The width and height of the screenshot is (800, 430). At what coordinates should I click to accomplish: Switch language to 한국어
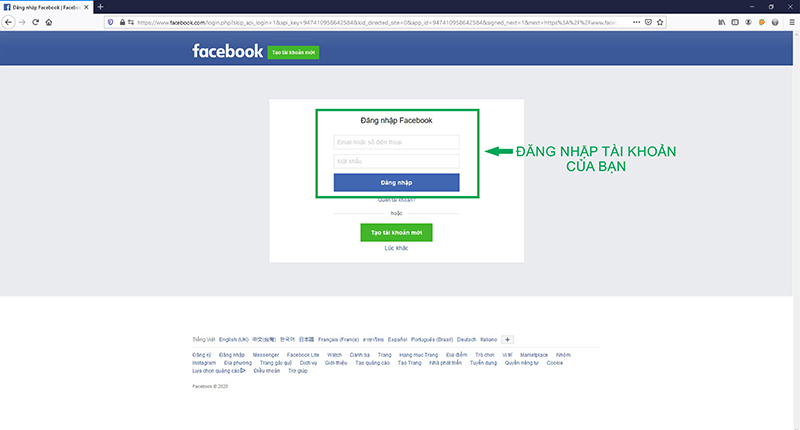coord(287,340)
